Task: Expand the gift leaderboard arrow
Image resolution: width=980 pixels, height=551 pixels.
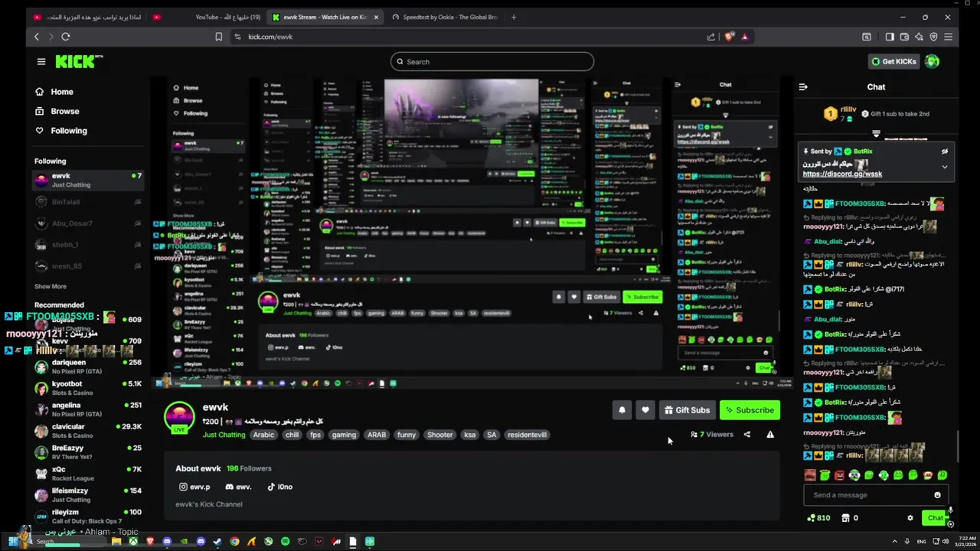Action: click(x=877, y=133)
